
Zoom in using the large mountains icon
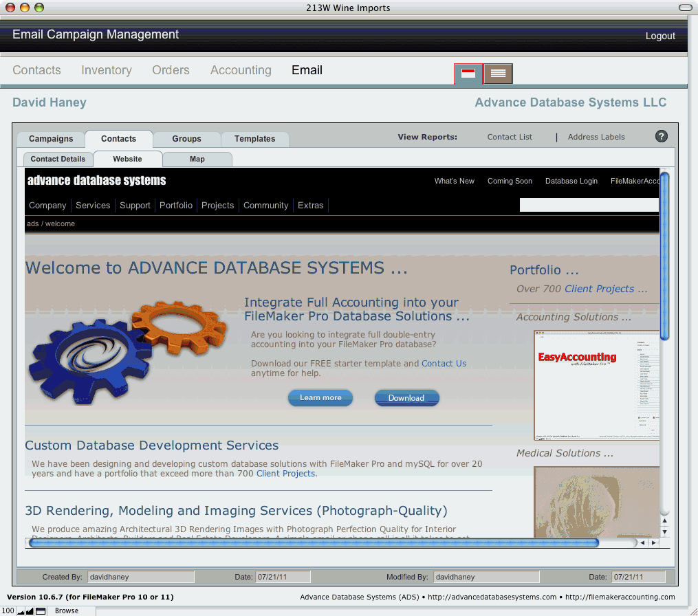click(30, 611)
